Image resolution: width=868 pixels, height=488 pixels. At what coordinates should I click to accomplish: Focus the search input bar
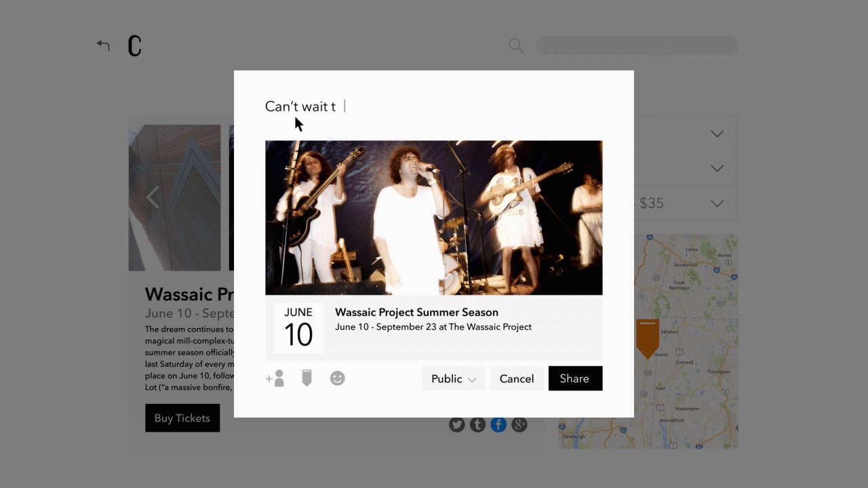click(x=637, y=45)
